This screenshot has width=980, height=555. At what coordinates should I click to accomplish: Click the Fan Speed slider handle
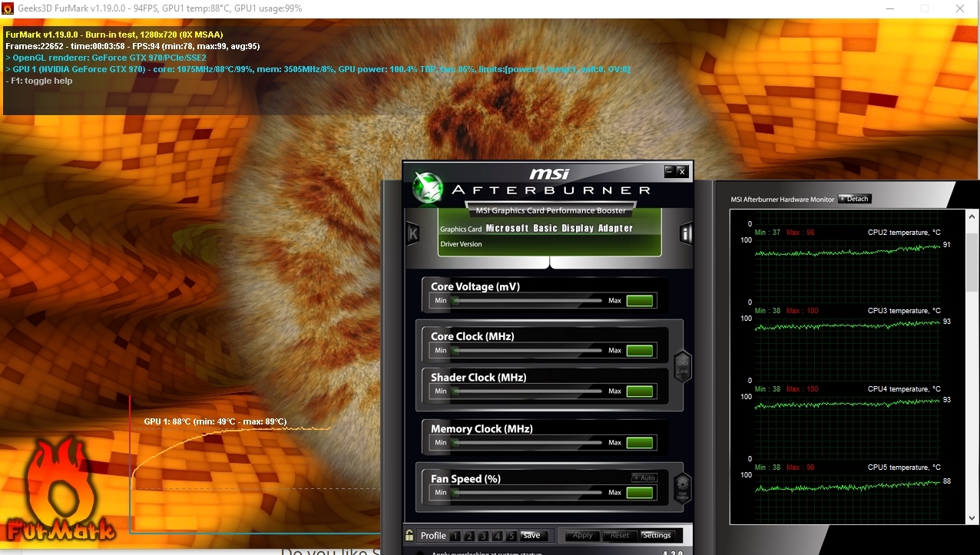click(x=455, y=492)
